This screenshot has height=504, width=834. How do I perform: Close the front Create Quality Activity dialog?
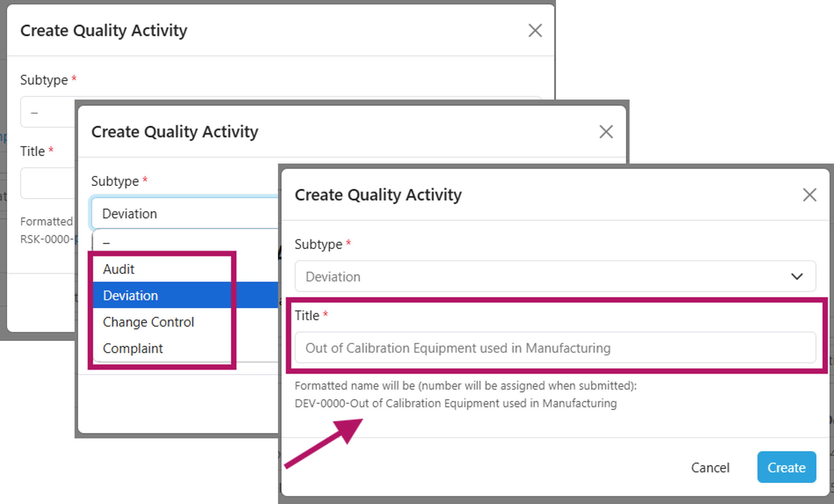pos(810,195)
